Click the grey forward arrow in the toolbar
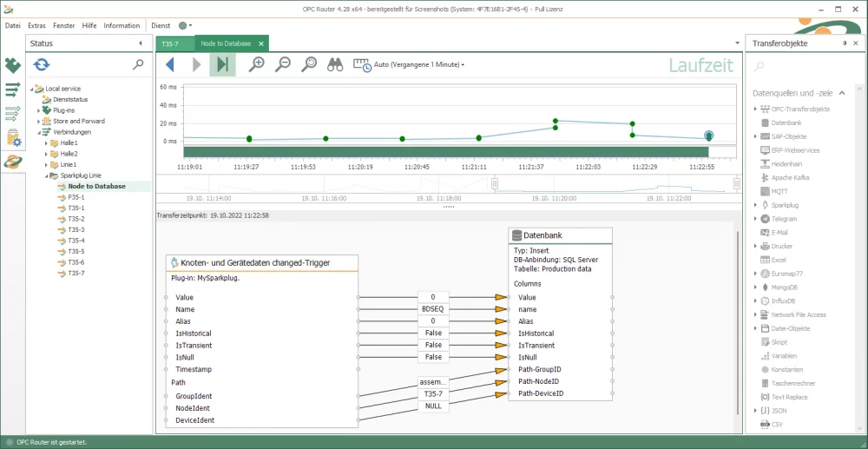Viewport: 868px width, 449px height. click(196, 65)
